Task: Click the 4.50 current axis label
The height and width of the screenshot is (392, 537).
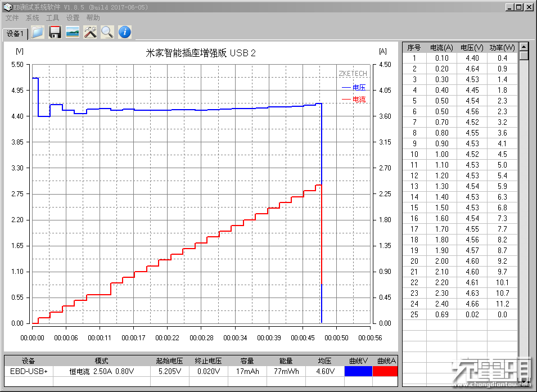Action: [385, 65]
